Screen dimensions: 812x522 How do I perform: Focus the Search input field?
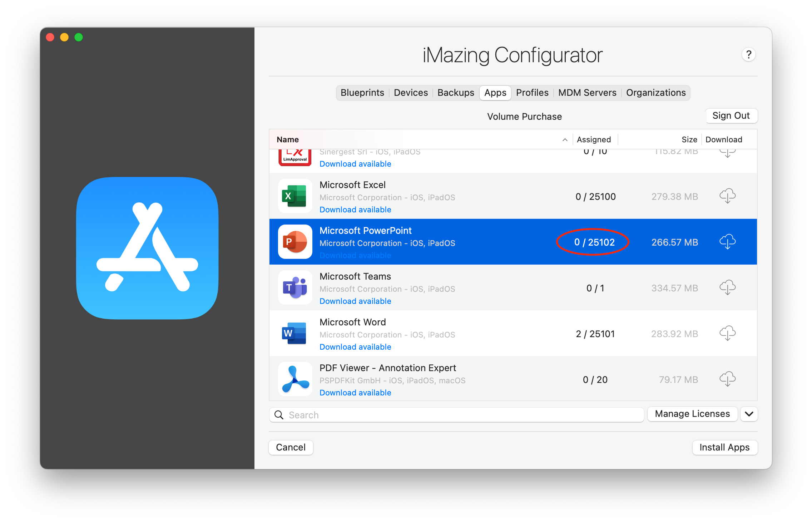(456, 415)
